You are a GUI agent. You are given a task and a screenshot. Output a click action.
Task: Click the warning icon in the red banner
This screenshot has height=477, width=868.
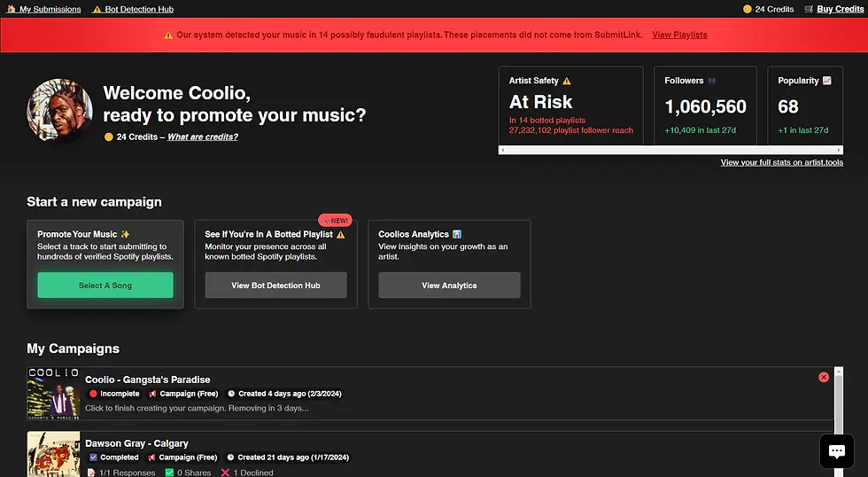pos(168,35)
